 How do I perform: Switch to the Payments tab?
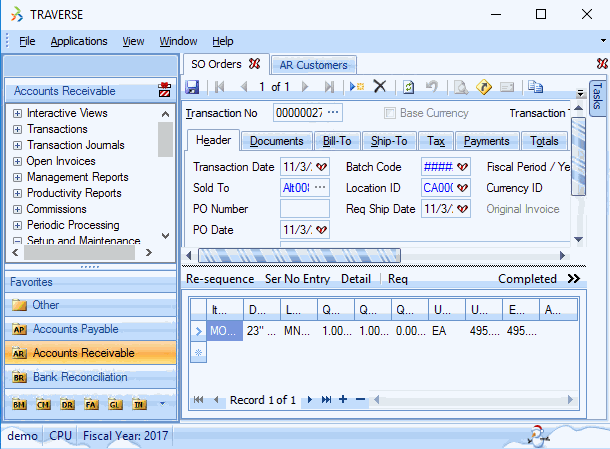tap(486, 141)
